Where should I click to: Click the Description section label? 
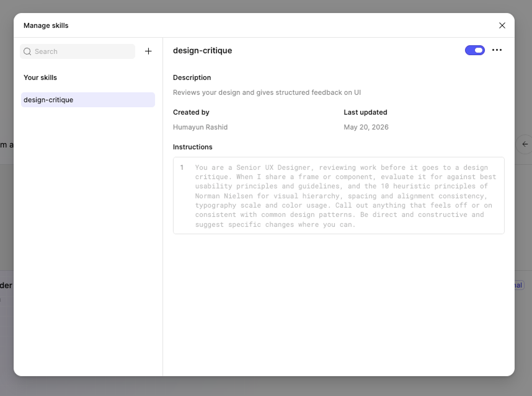pos(192,77)
